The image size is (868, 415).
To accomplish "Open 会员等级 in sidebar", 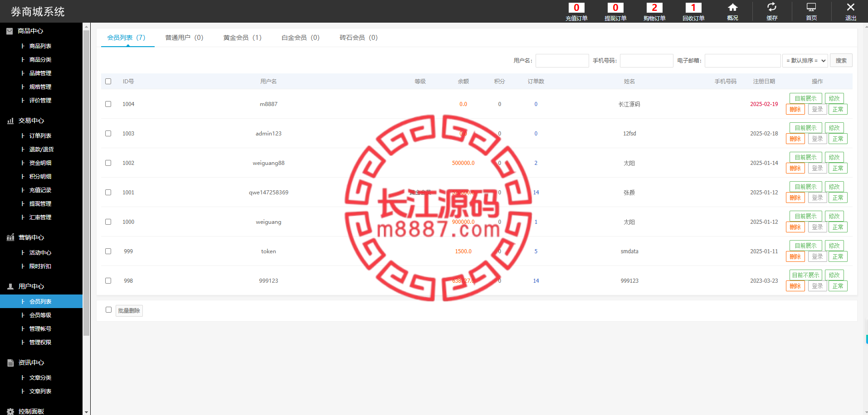I will click(40, 315).
